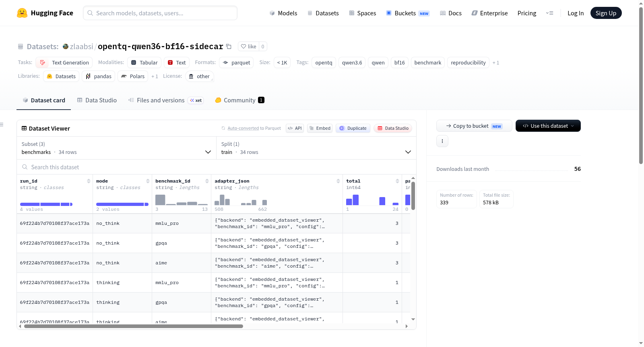Click the parquet format tag

pos(236,62)
